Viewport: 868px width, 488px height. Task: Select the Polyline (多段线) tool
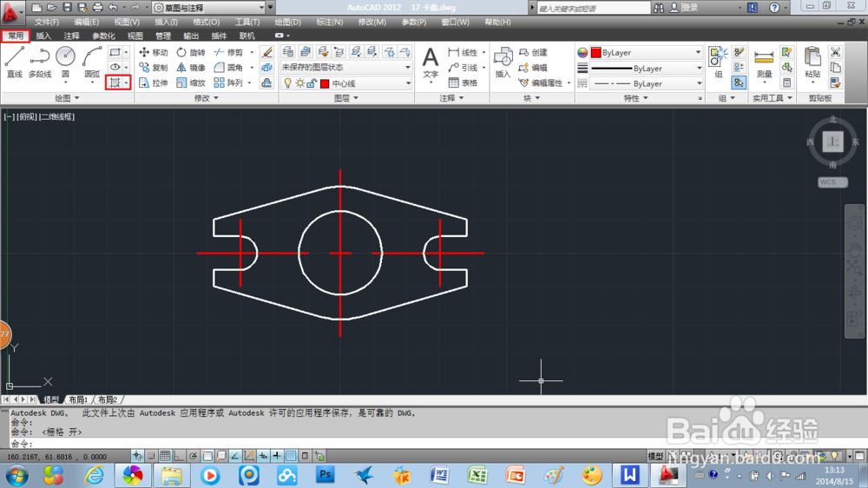(40, 62)
